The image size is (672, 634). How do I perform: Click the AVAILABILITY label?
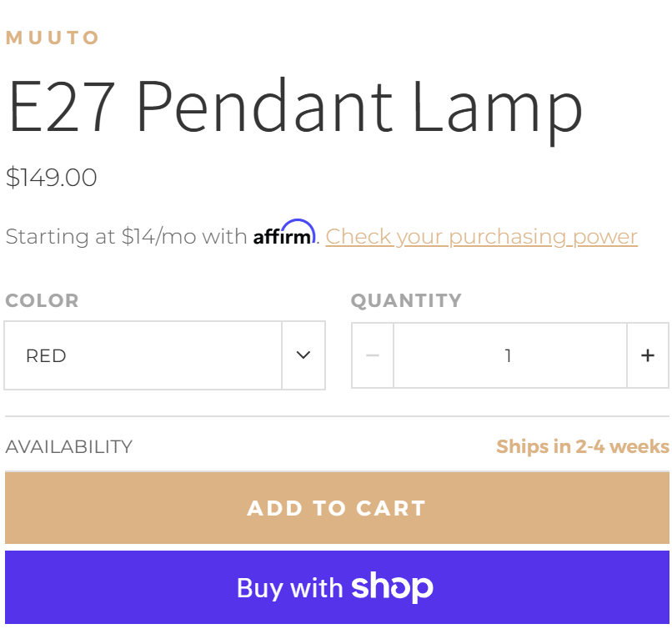coord(68,446)
